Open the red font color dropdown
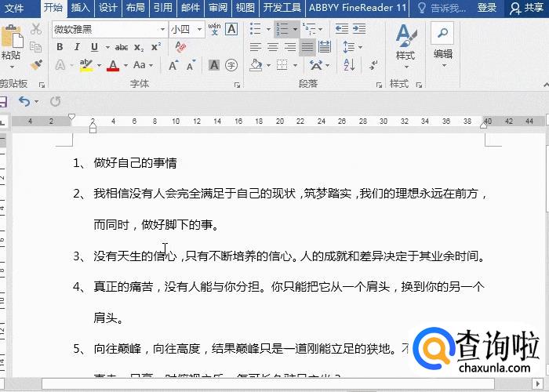Image resolution: width=549 pixels, height=392 pixels. (125, 65)
